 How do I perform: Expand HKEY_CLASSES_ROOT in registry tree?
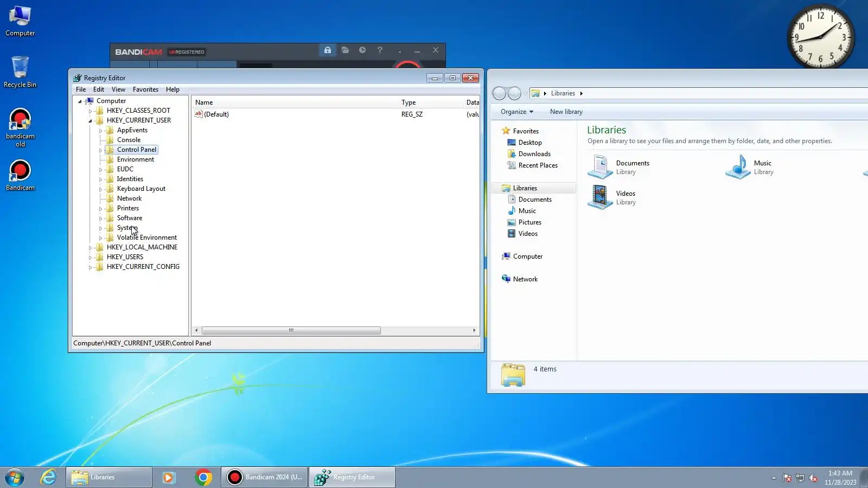[90, 111]
